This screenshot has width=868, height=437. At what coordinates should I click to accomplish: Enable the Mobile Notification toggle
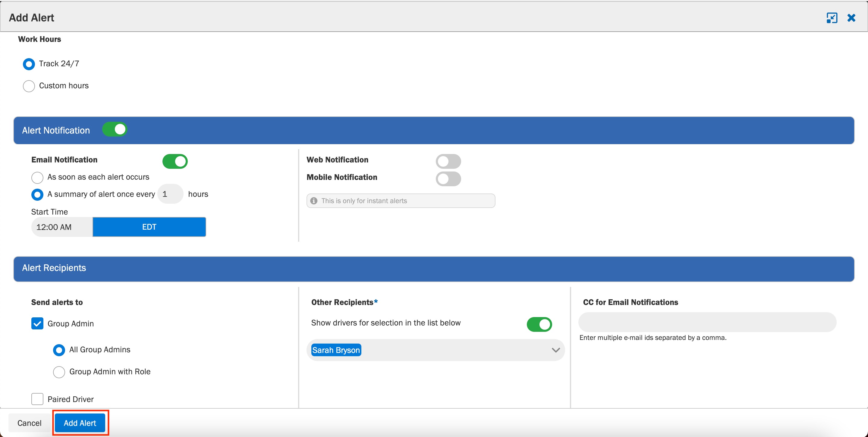[448, 179]
